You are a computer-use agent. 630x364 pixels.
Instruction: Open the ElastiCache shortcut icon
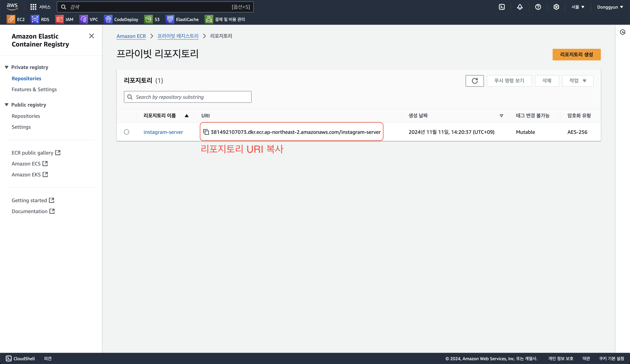(x=170, y=19)
